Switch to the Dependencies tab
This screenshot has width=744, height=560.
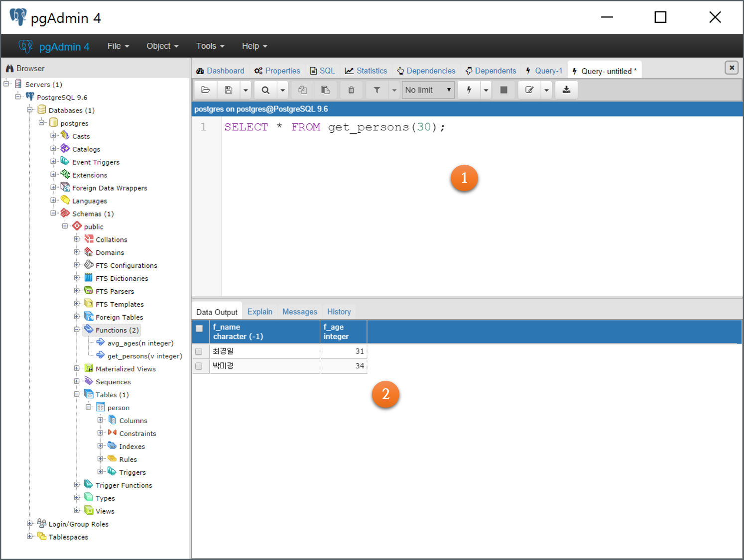coord(426,71)
